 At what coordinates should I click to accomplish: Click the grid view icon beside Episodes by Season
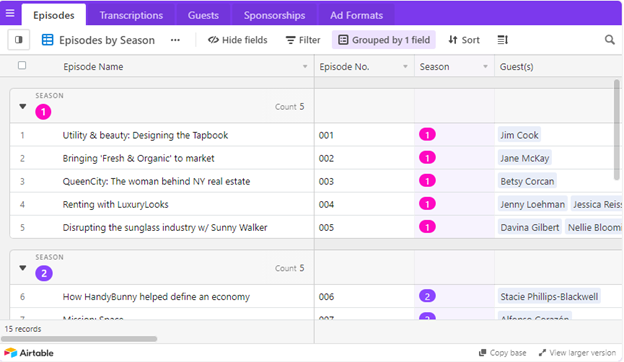(x=47, y=40)
